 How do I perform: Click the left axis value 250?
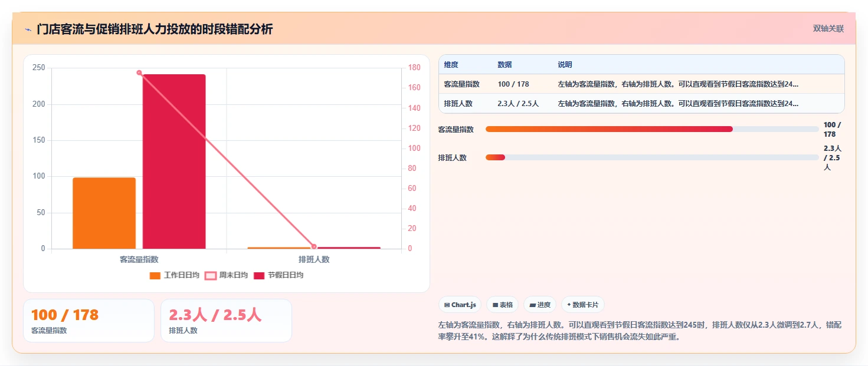pos(39,68)
